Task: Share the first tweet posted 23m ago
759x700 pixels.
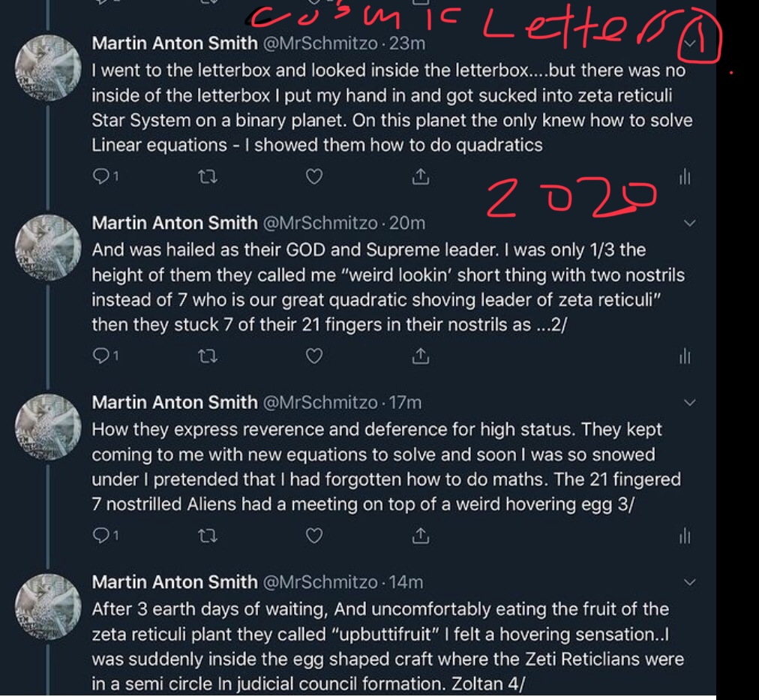Action: (x=420, y=177)
